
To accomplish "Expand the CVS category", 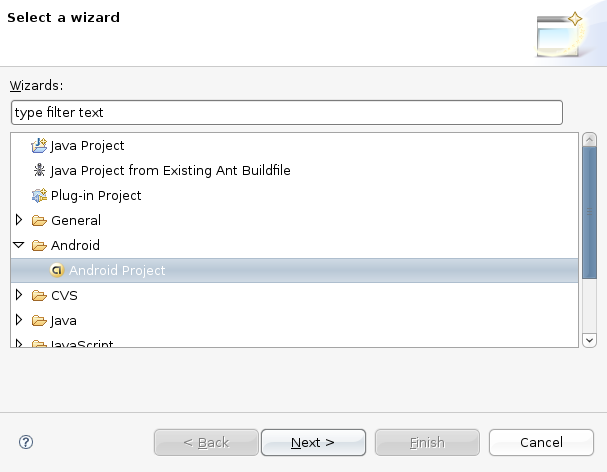I will coord(19,295).
